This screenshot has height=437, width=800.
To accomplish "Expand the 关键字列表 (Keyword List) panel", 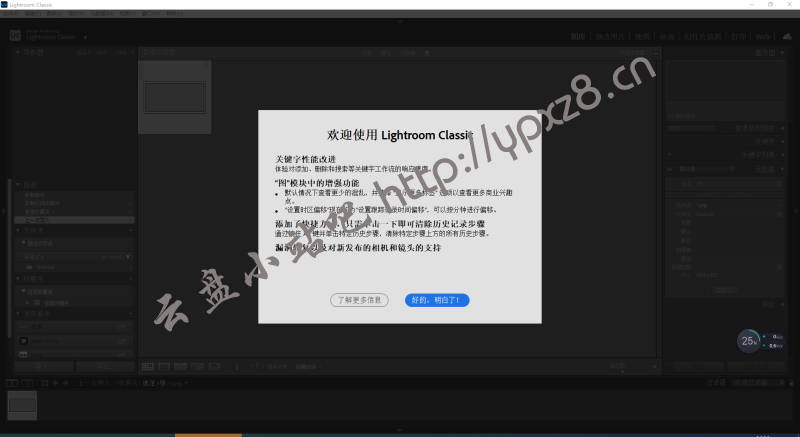I will (x=782, y=155).
